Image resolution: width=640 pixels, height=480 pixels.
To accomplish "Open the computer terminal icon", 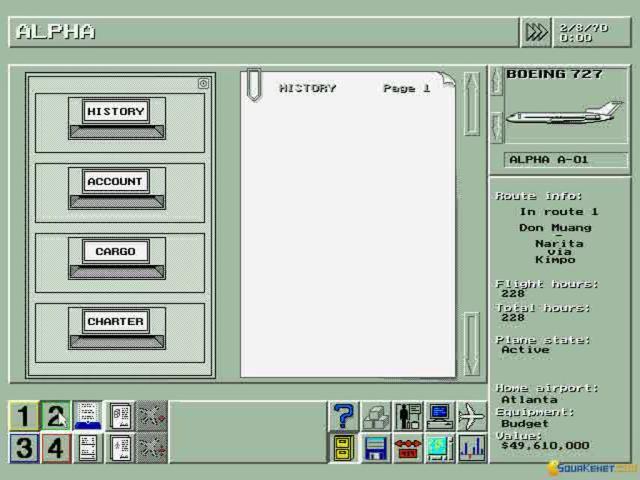I will point(440,416).
